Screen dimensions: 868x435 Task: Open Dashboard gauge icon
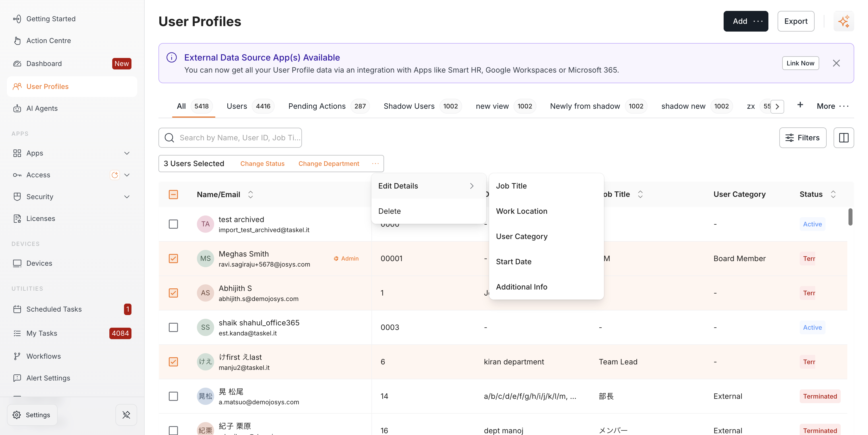[17, 64]
